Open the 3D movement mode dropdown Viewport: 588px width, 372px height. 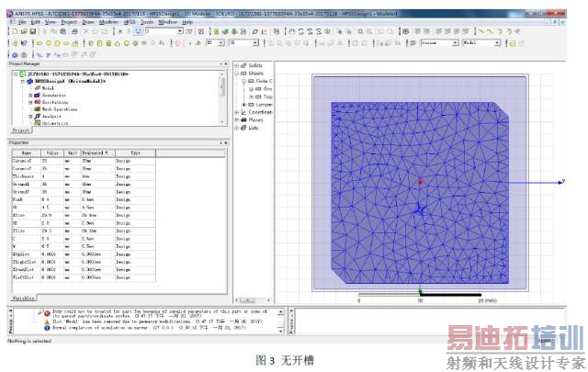(x=255, y=43)
